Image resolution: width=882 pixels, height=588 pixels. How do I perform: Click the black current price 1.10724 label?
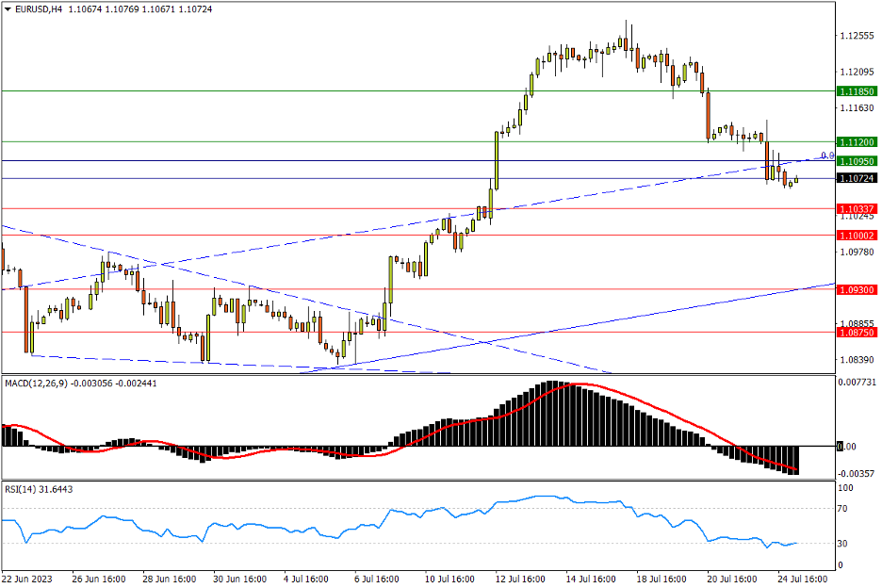857,178
